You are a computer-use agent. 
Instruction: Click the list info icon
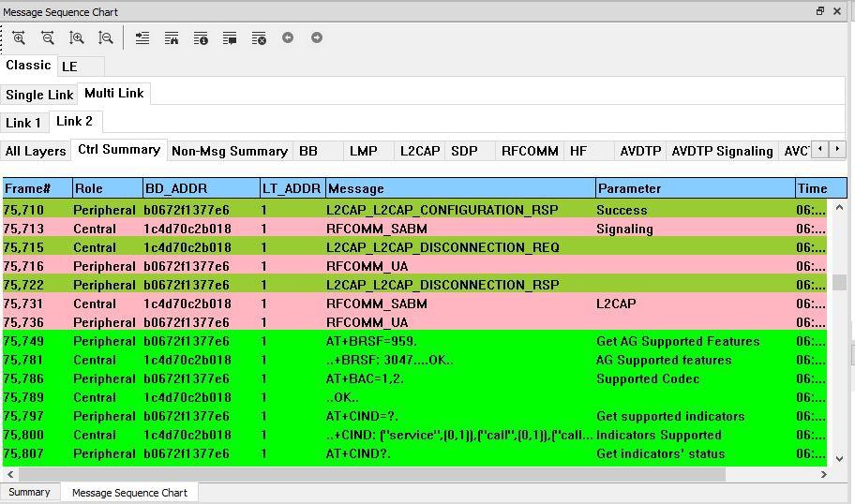[x=201, y=37]
